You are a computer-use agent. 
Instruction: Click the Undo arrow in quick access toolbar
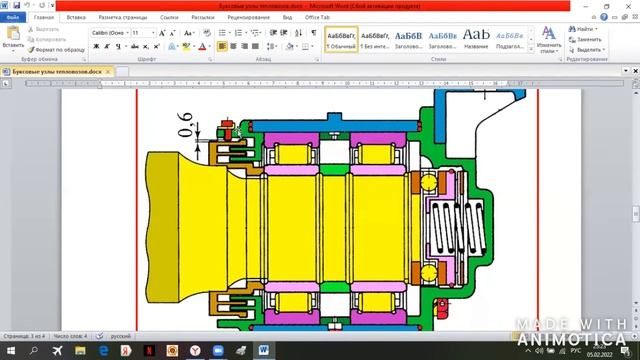coord(27,6)
